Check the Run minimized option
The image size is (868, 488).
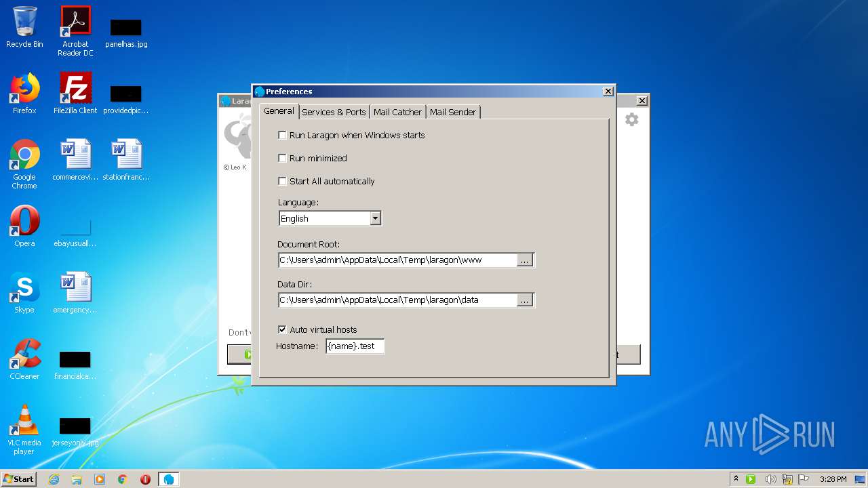(313, 159)
